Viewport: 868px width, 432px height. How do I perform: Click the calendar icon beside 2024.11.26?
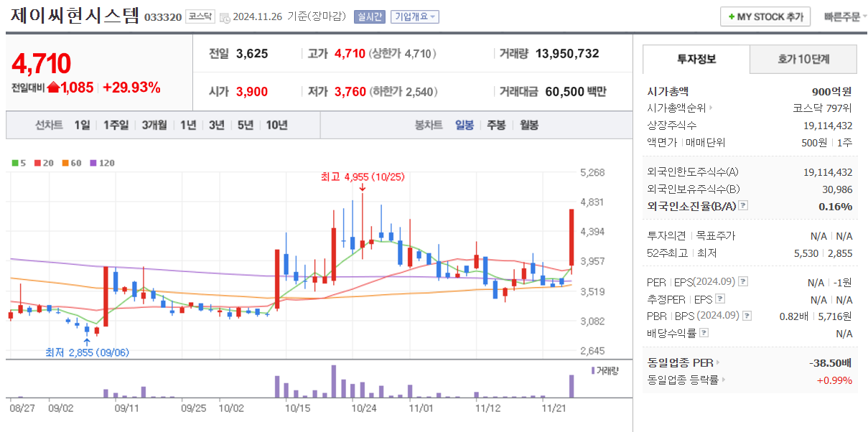pyautogui.click(x=225, y=17)
